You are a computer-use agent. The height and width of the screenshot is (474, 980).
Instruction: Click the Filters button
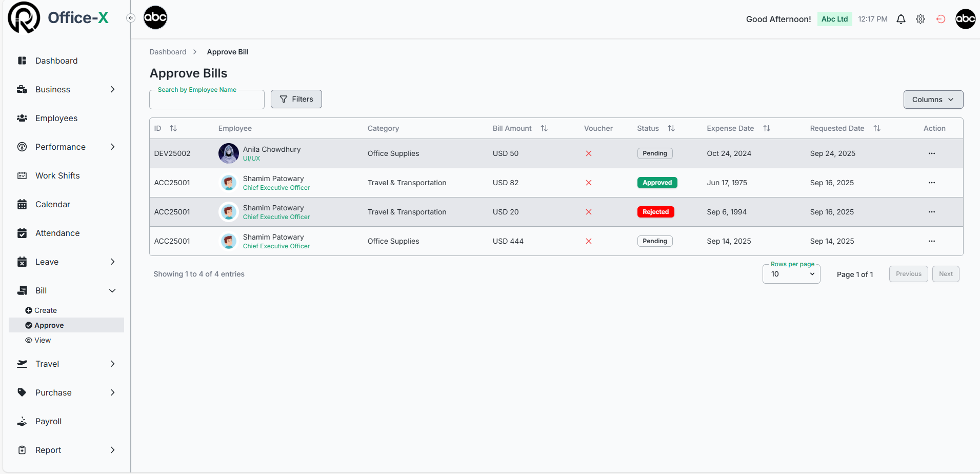click(x=296, y=99)
